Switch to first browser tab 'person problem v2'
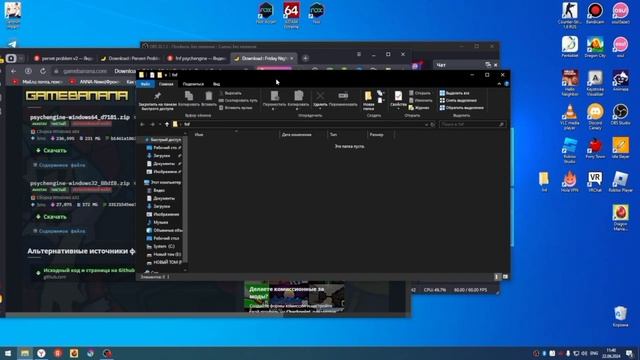Screen dimensions: 640x360 tap(63, 58)
